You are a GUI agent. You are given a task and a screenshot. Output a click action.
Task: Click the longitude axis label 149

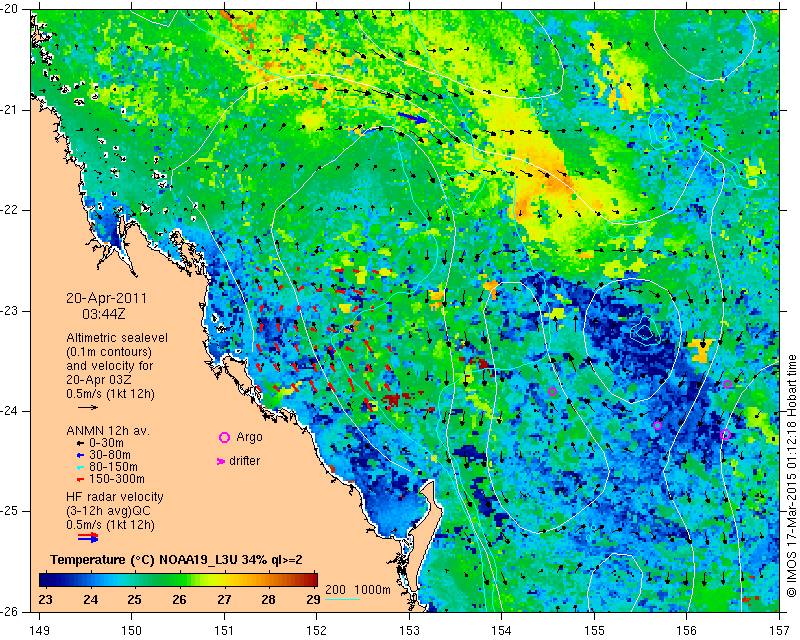[x=40, y=631]
